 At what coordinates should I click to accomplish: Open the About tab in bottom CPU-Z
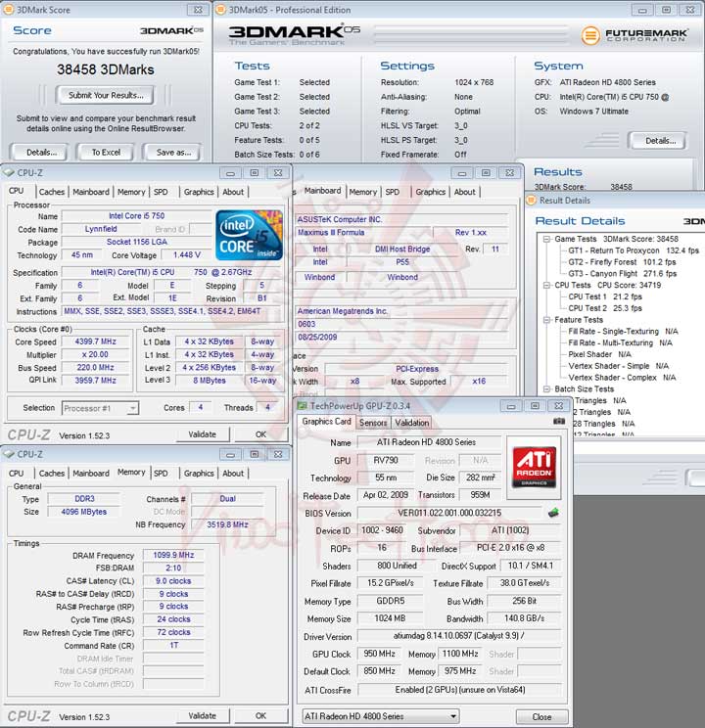click(233, 474)
